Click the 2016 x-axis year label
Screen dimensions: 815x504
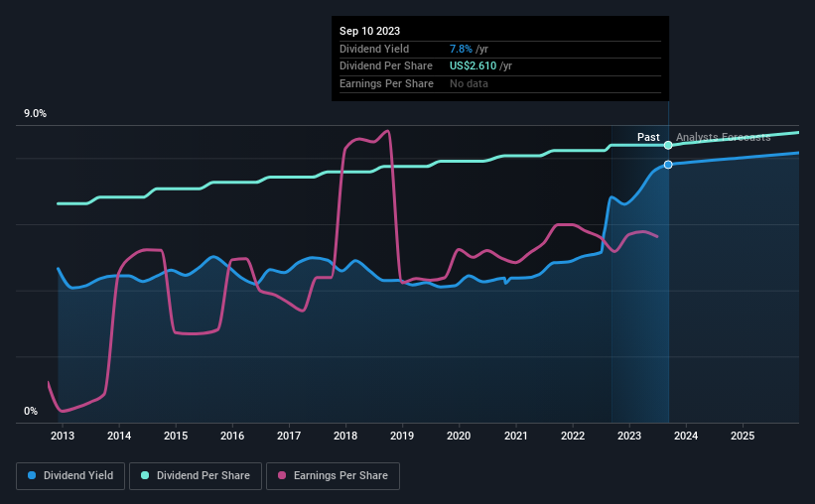point(232,436)
